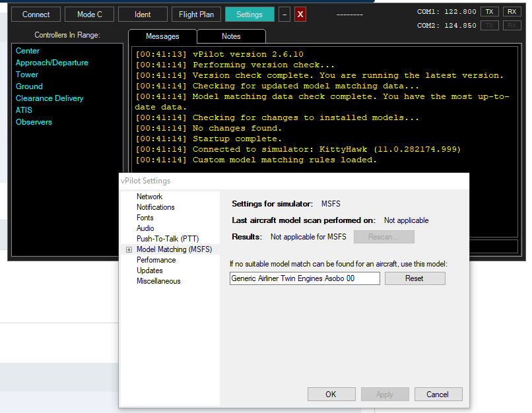Open the Audio settings page
532x413 pixels.
coord(145,228)
